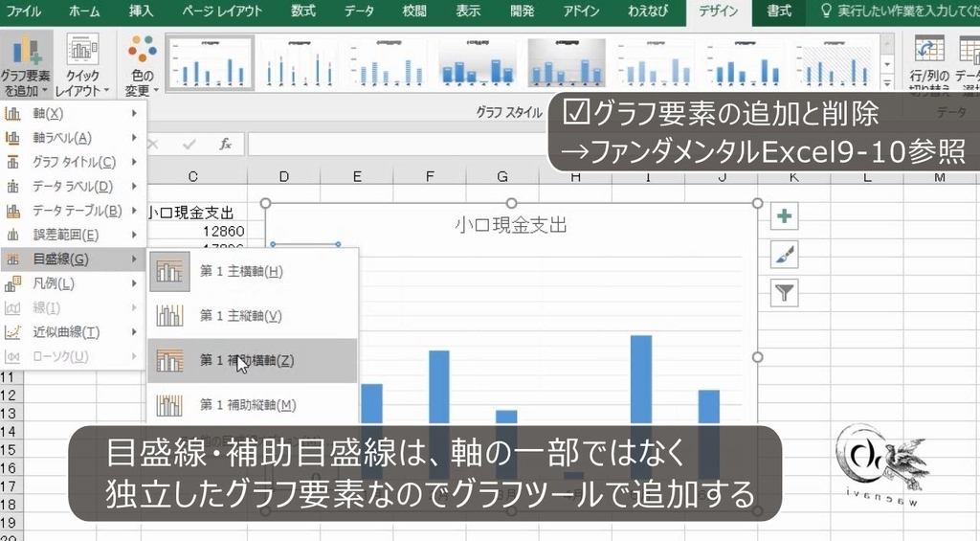Screen dimensions: 980x541
Task: Switch to the アドイン tab
Action: tap(581, 11)
